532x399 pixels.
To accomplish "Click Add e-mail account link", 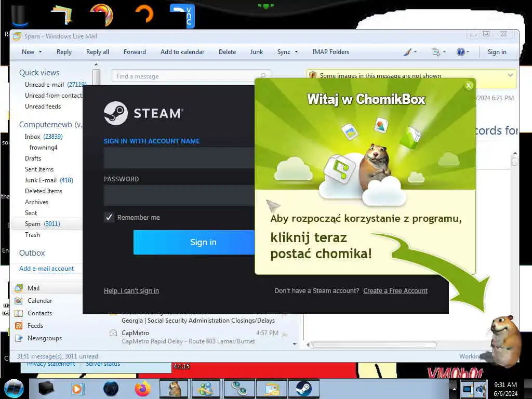I will coord(46,269).
